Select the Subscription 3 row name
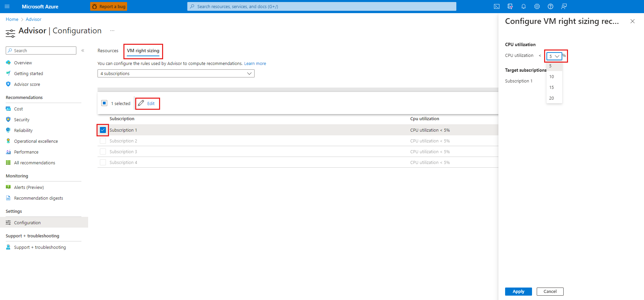Viewport: 644px width, 300px height. point(123,152)
